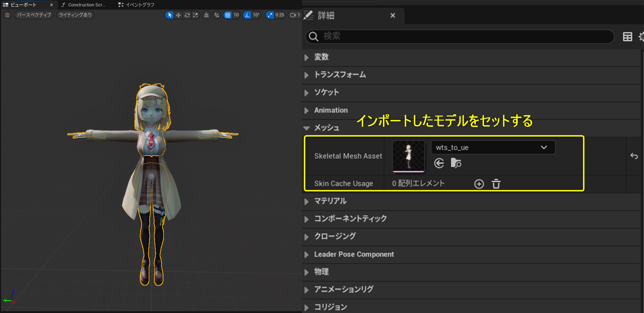This screenshot has width=644, height=313.
Task: Open camera speed setting
Action: click(x=295, y=15)
